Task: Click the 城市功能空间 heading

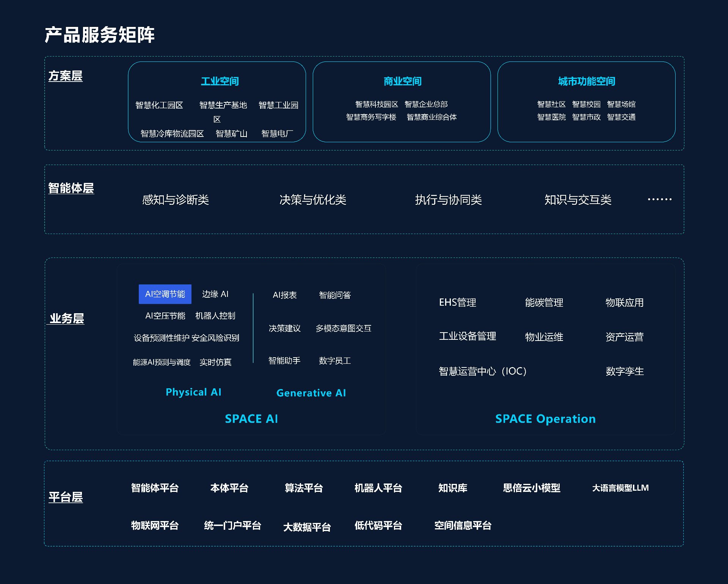Action: (587, 81)
